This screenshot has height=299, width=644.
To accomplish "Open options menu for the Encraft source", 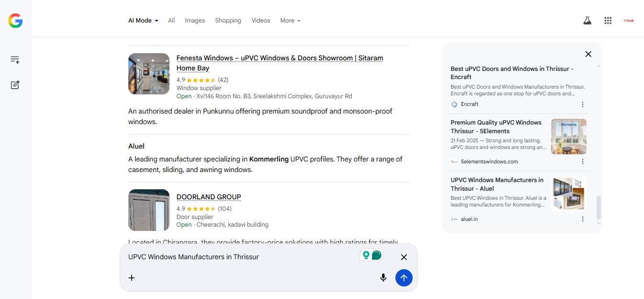I will click(583, 104).
